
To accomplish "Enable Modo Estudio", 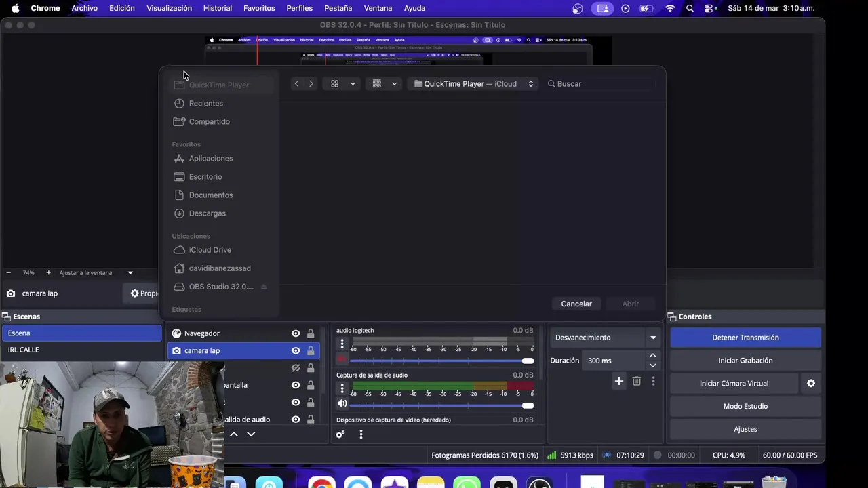I will 745,406.
